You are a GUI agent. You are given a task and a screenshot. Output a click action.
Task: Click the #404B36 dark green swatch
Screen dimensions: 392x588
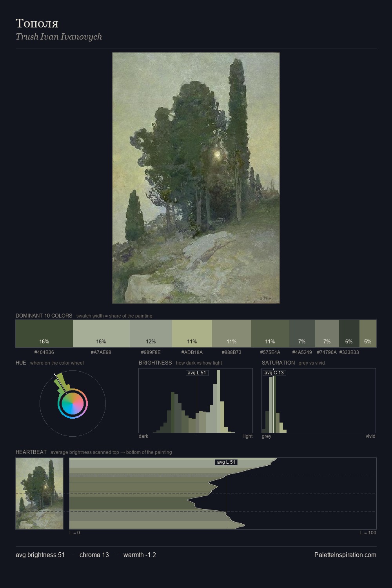point(44,334)
